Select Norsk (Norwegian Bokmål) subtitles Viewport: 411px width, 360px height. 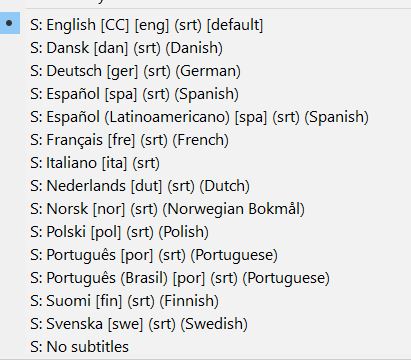tap(205, 209)
